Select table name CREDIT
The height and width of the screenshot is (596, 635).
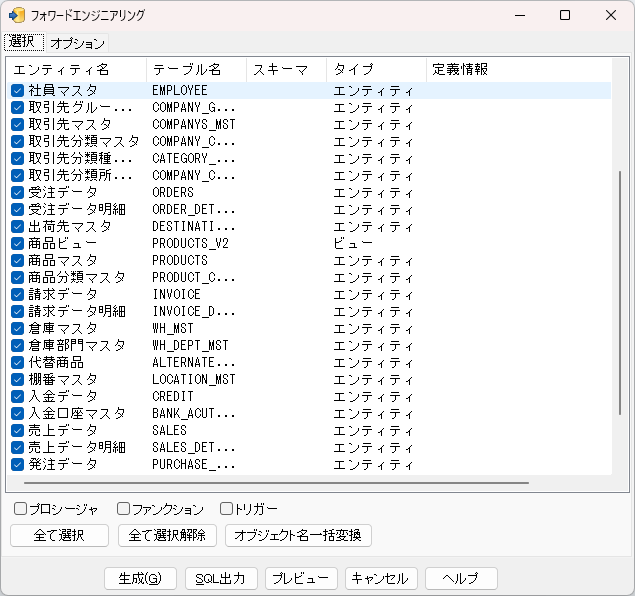[173, 396]
